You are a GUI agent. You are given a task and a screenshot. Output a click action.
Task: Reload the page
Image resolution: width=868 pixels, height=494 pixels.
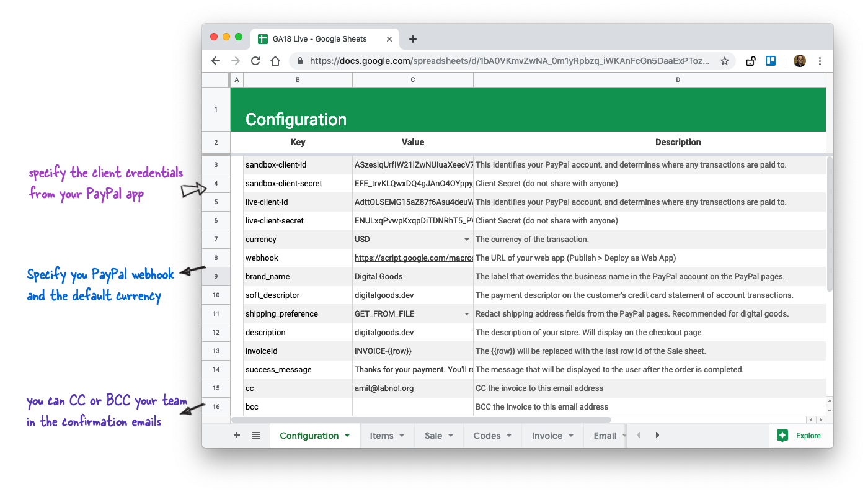(255, 61)
